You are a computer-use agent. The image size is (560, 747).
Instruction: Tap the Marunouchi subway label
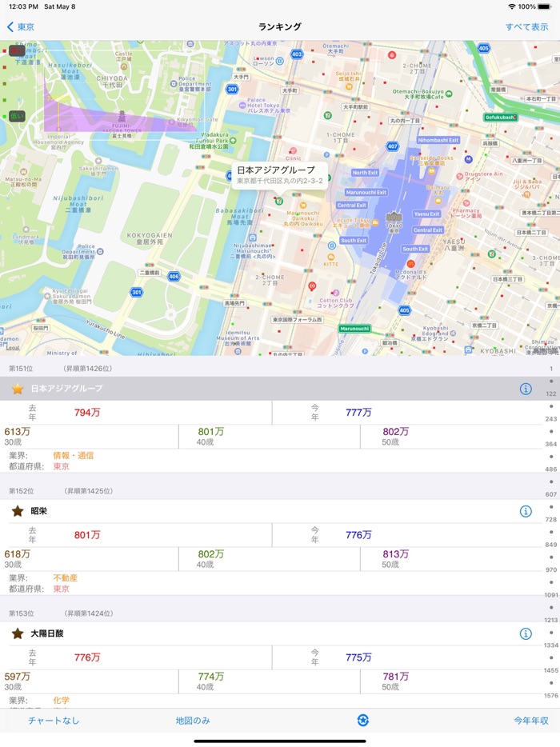[354, 329]
